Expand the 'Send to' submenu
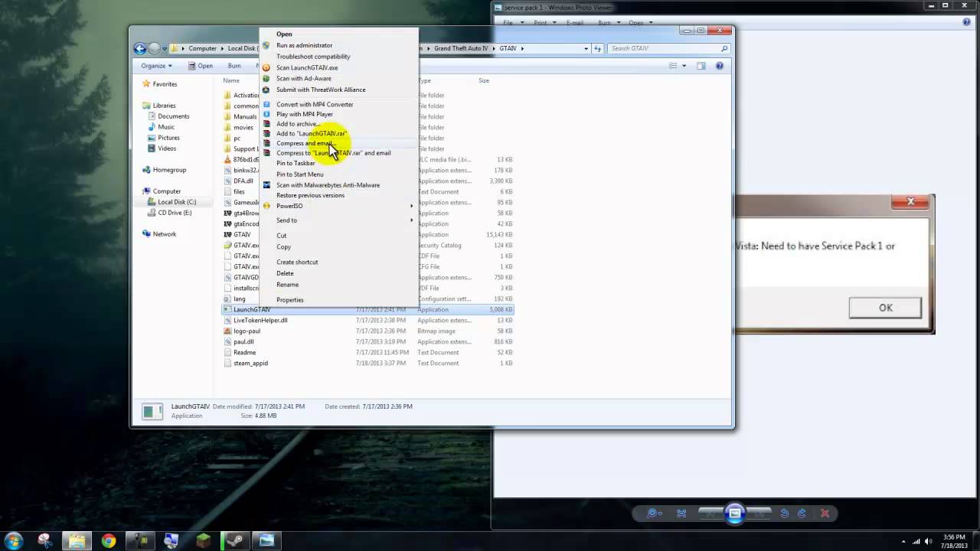980x551 pixels. click(x=338, y=220)
